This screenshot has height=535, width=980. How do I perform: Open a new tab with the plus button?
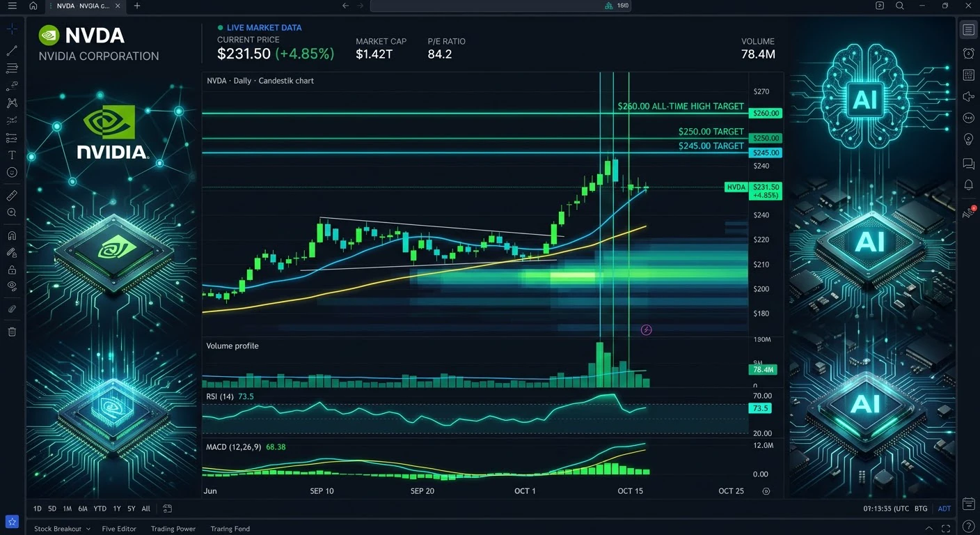(137, 6)
